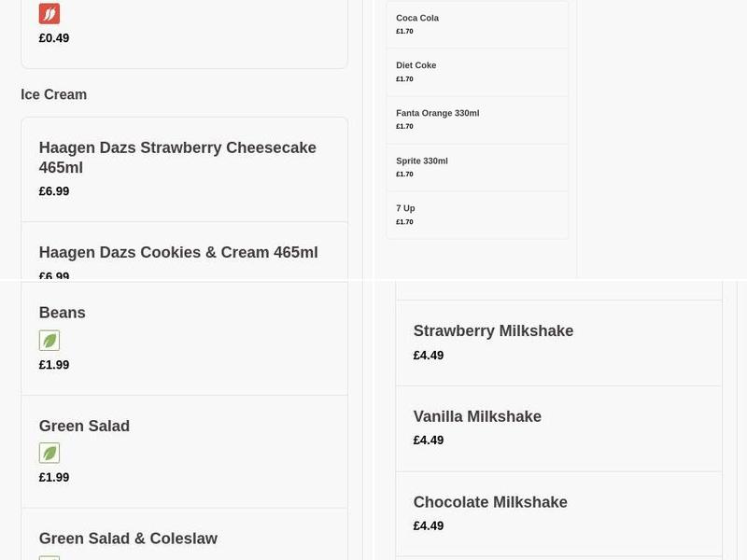Add Sprite 330ml to order

click(x=422, y=161)
